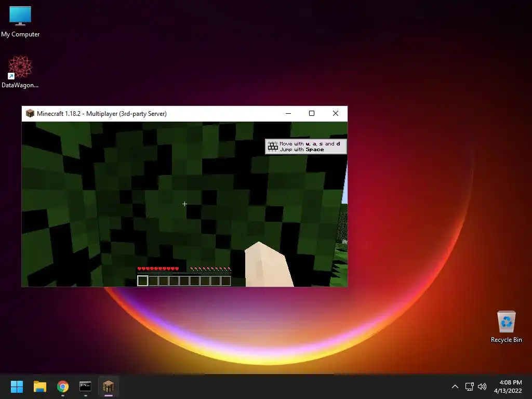Open the Command Prompt taskbar icon
The width and height of the screenshot is (532, 399).
click(x=85, y=387)
